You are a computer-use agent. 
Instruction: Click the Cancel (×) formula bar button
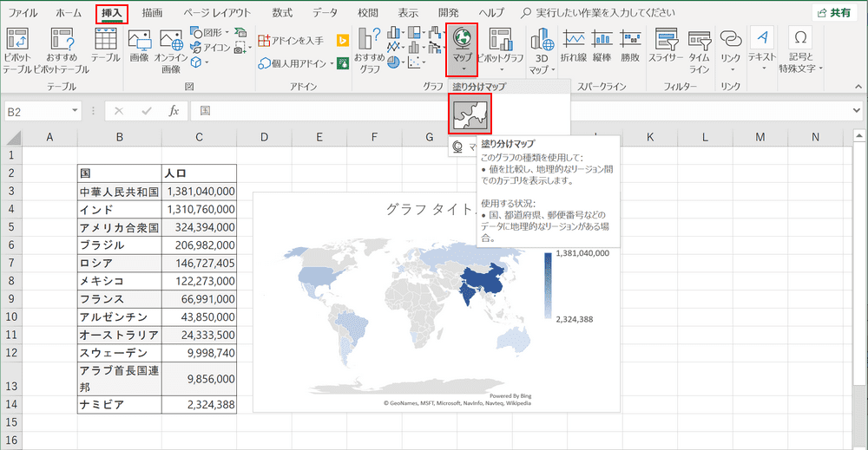coord(118,111)
